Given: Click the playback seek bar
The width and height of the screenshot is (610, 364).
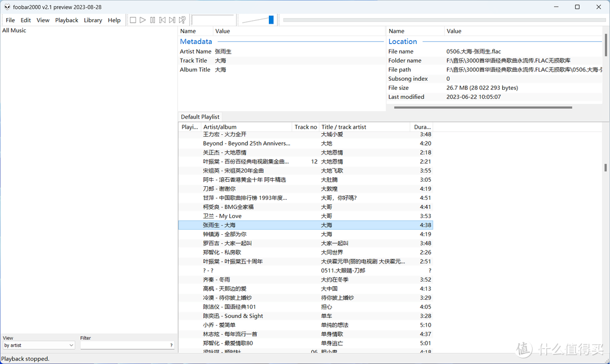Looking at the screenshot, I should 445,20.
